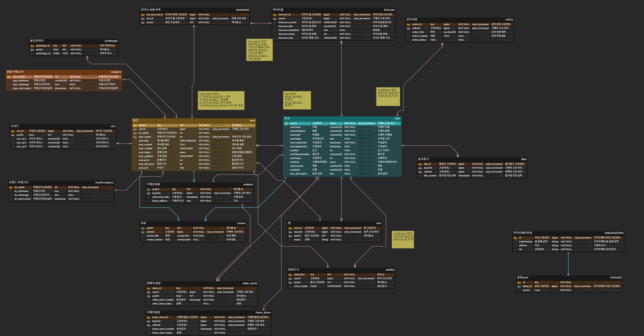Click the key icon beside alarm_id in seller_alarm
This screenshot has height=336, width=644.
[x=148, y=288]
